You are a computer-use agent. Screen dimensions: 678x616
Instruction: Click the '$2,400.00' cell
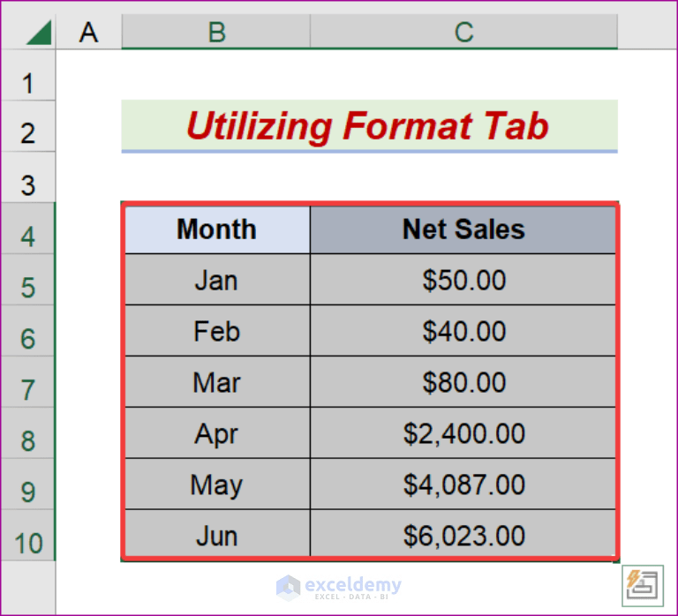(463, 432)
